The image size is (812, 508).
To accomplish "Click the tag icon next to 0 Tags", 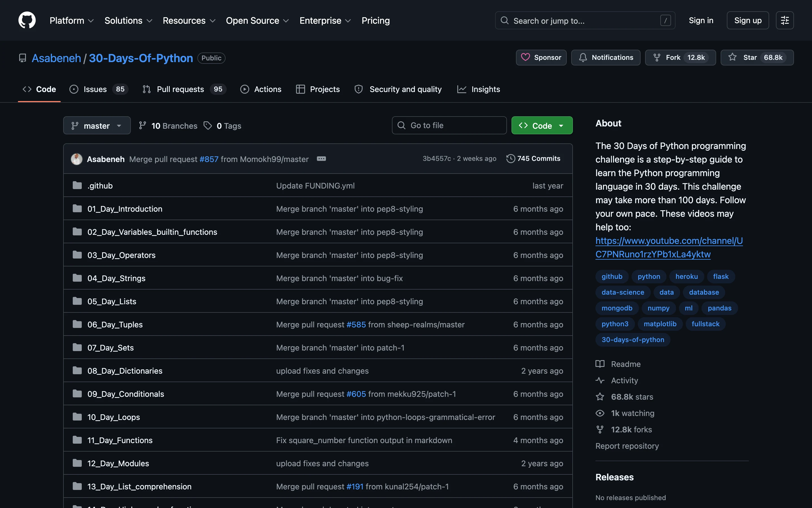I will click(208, 125).
